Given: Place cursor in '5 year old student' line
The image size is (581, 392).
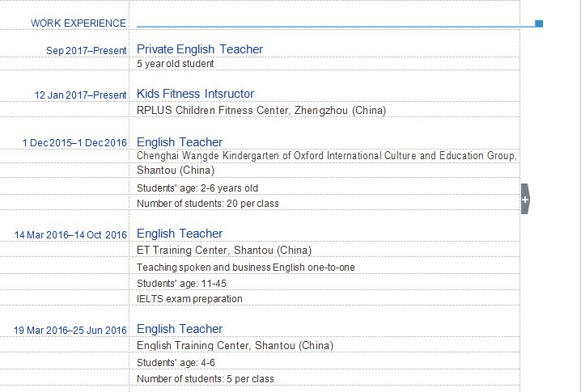Looking at the screenshot, I should 176,64.
